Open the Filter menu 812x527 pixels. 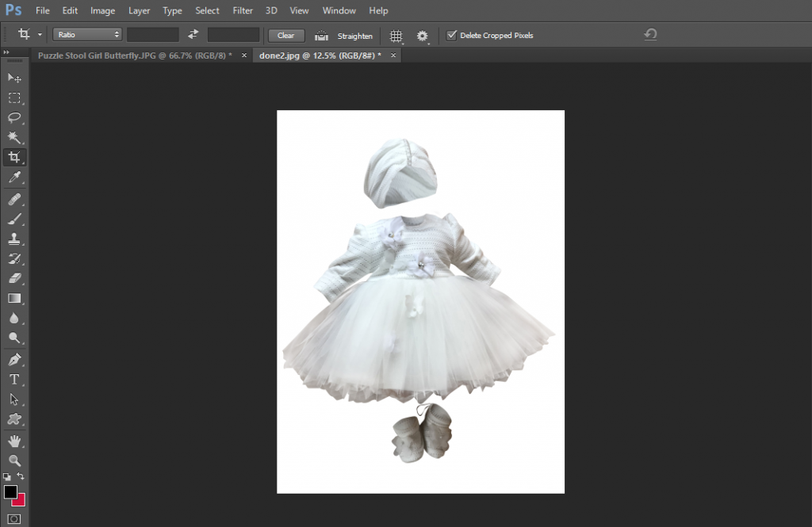point(243,10)
